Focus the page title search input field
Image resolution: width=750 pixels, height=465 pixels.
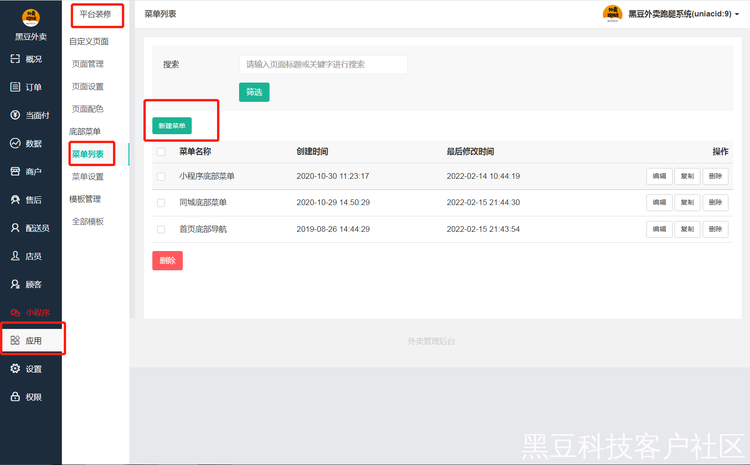click(323, 64)
